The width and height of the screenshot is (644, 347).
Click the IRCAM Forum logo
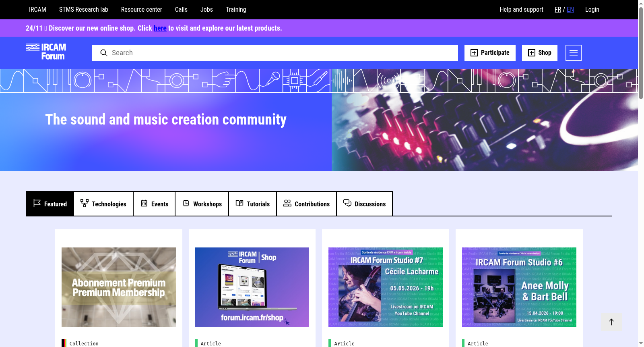pos(46,52)
